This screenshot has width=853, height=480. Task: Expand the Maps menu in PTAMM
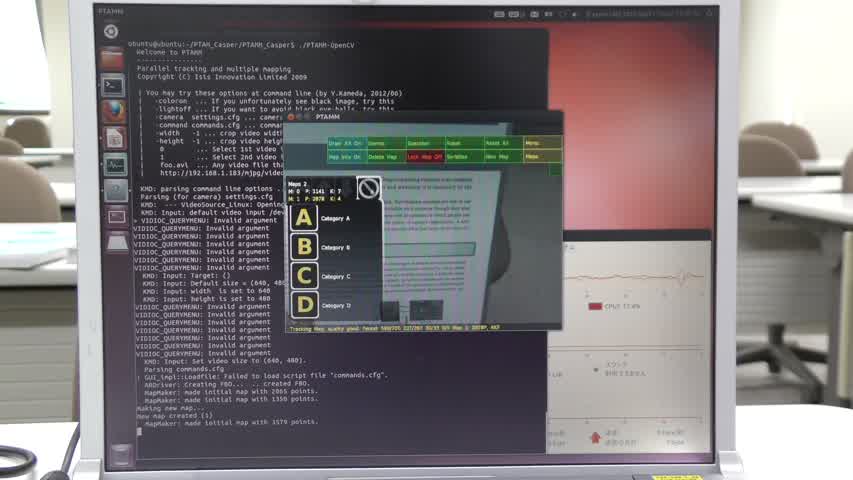click(x=542, y=157)
